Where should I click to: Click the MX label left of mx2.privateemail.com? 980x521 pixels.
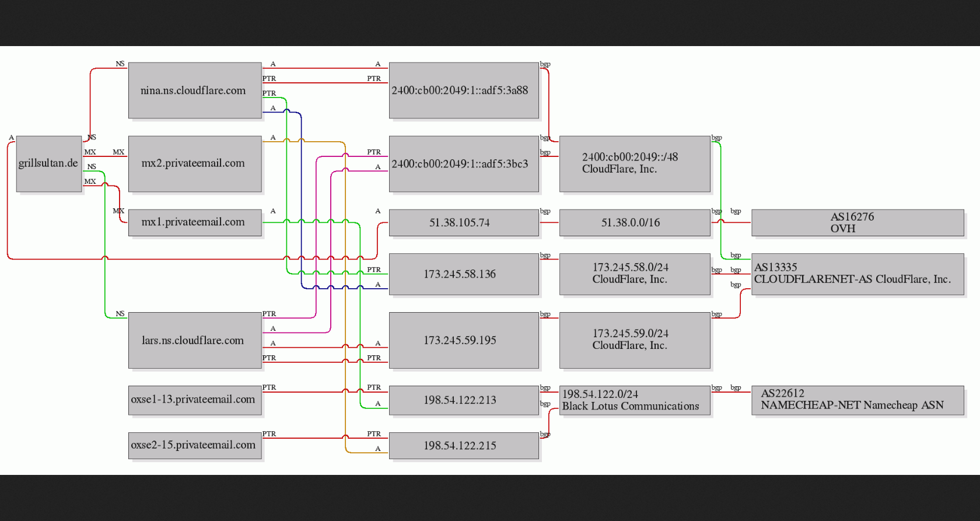tap(118, 152)
